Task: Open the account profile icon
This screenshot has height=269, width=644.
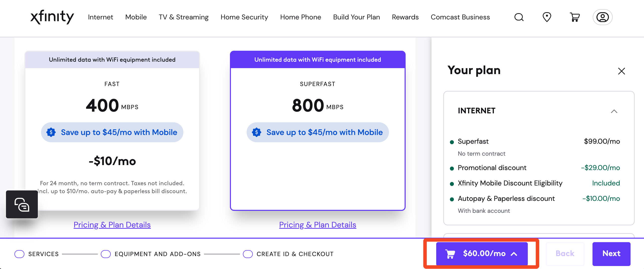Action: 602,17
